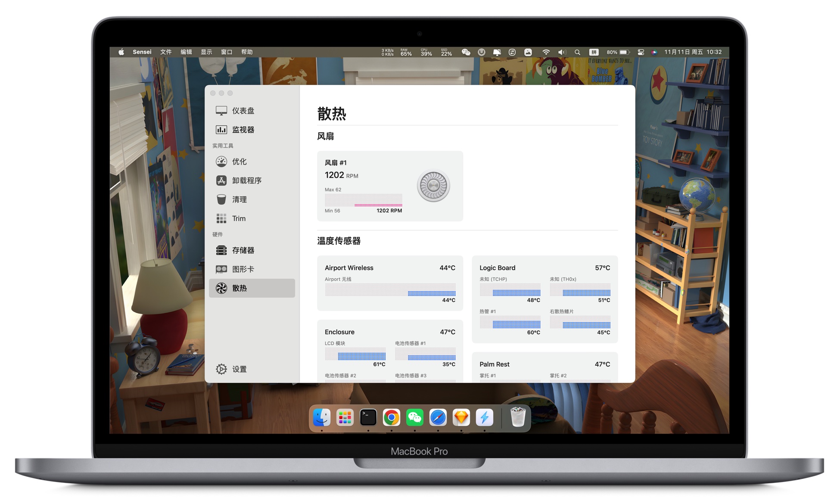The height and width of the screenshot is (504, 840).
Task: Click the 1202 RPM fan speed value
Action: pos(342,175)
